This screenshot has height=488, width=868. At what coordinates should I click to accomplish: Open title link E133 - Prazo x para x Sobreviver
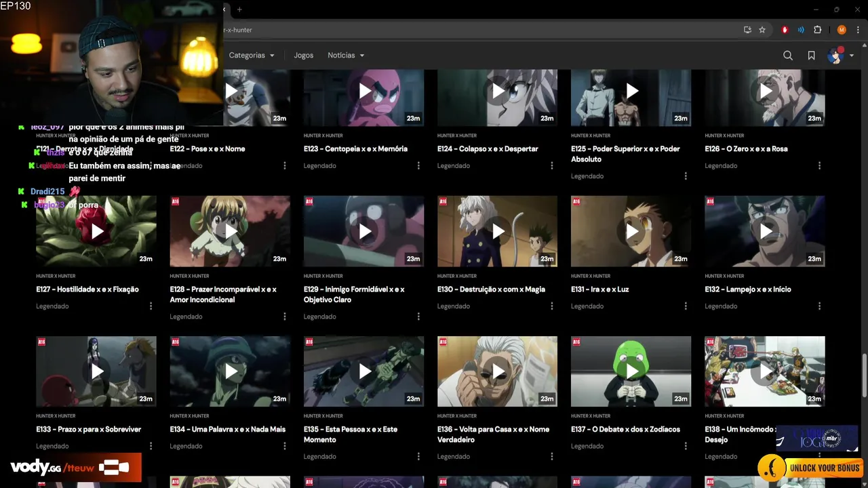pyautogui.click(x=89, y=429)
